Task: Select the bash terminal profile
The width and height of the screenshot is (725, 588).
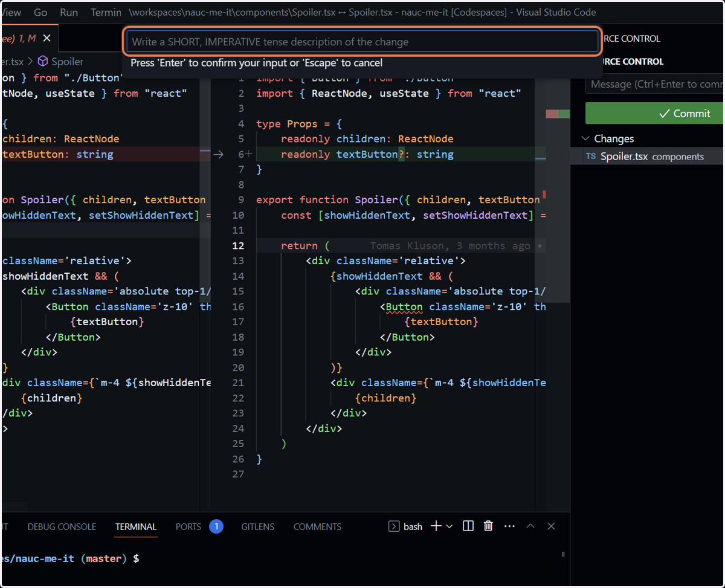Action: coord(405,526)
